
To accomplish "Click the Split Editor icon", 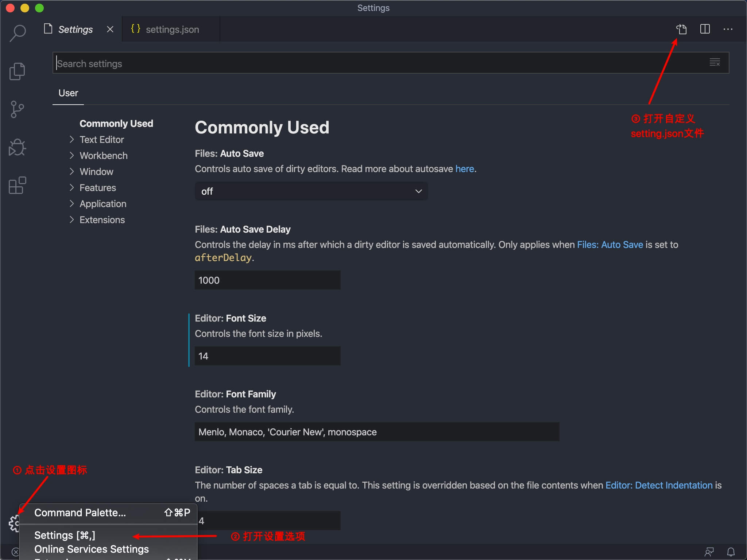I will coord(705,29).
